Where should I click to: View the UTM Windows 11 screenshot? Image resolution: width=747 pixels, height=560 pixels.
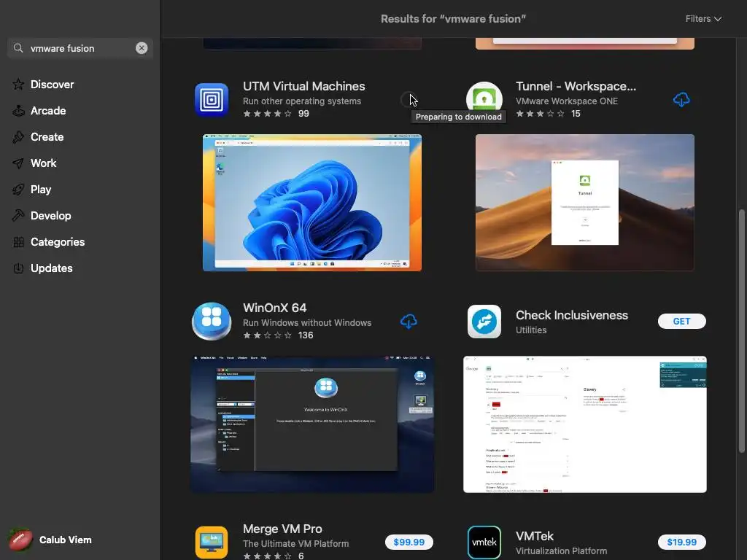312,203
